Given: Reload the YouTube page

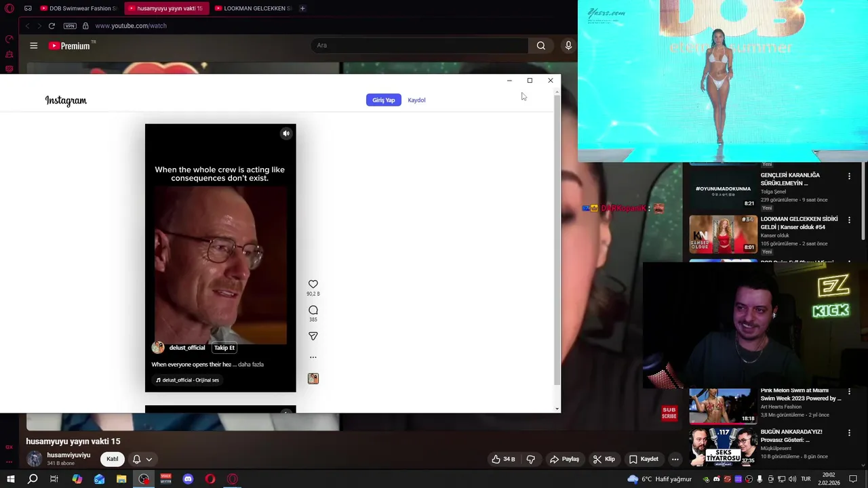Looking at the screenshot, I should point(52,26).
